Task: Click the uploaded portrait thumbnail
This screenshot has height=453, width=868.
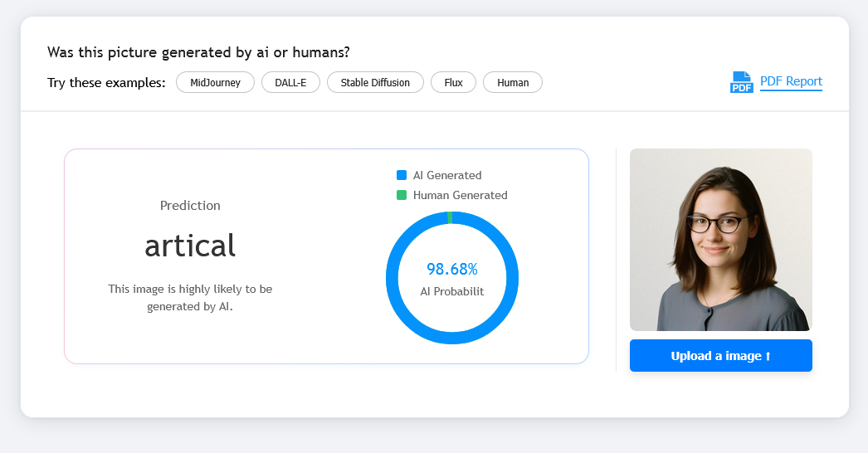Action: point(720,240)
